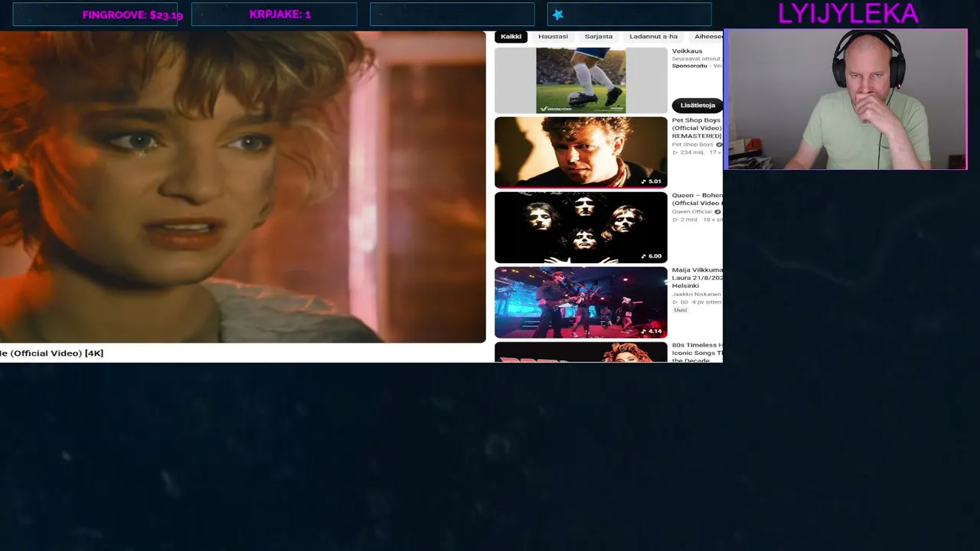
Task: Click the music note duration badge 5.01
Action: (x=651, y=181)
